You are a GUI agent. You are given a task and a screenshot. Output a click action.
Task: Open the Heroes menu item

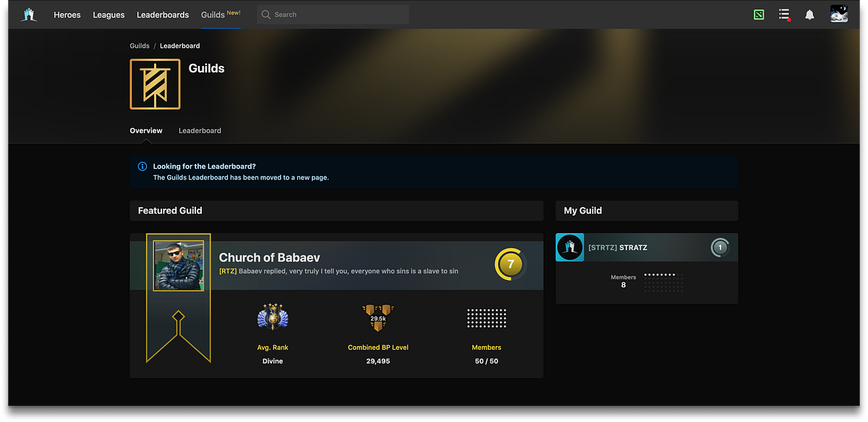(x=67, y=14)
